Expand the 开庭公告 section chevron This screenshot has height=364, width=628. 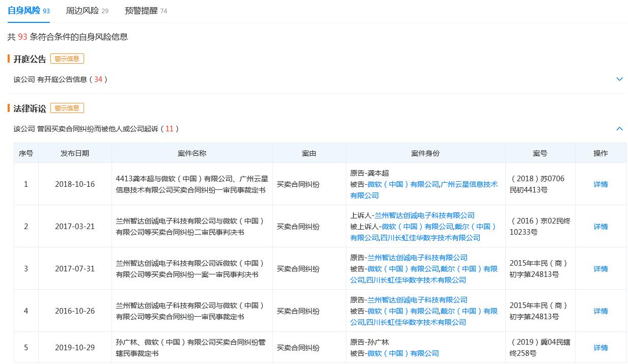click(619, 79)
